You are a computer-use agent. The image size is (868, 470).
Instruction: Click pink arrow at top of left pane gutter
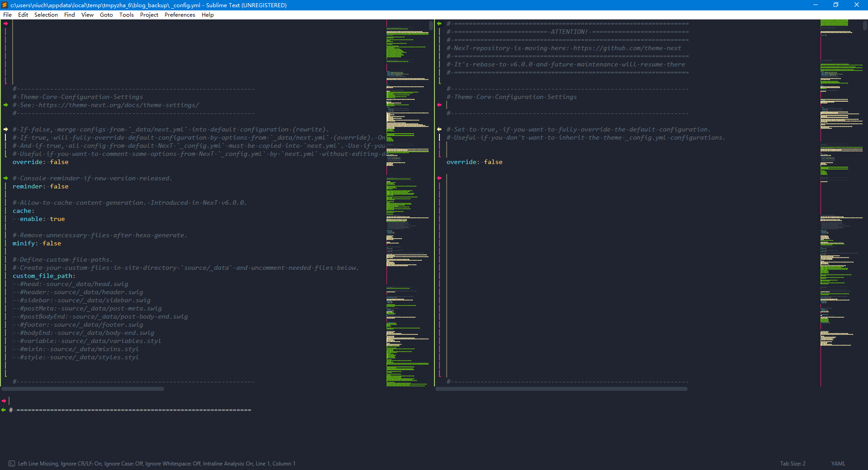(x=5, y=23)
